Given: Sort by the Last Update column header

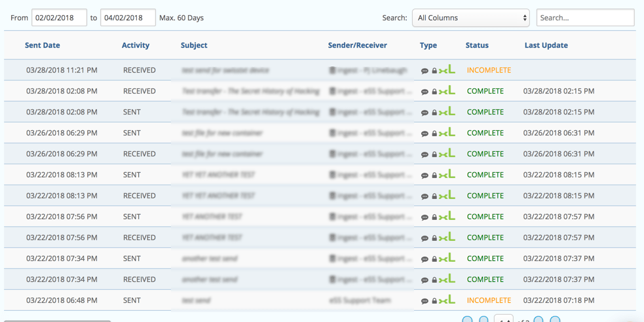Looking at the screenshot, I should click(x=546, y=45).
